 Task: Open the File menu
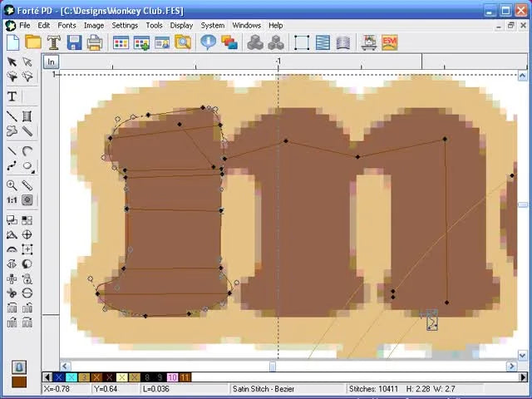(25, 26)
